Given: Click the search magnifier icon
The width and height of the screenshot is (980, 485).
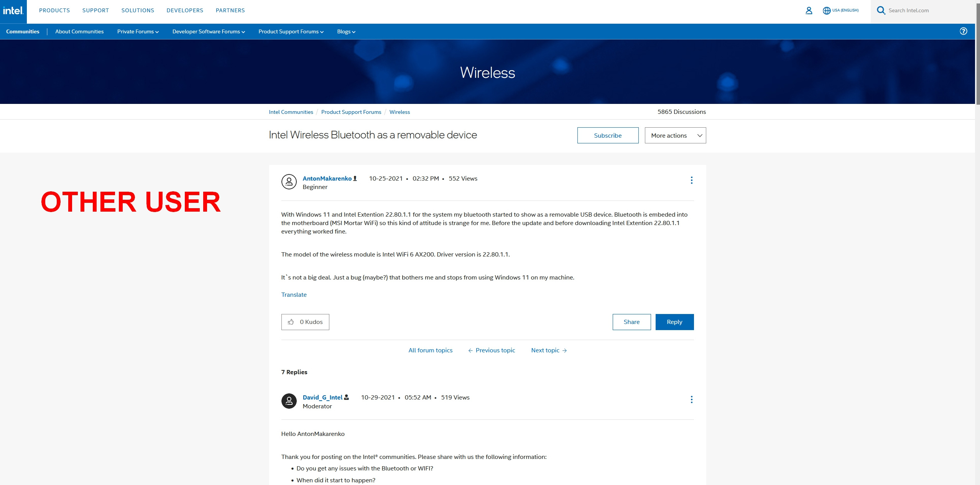Looking at the screenshot, I should point(881,11).
